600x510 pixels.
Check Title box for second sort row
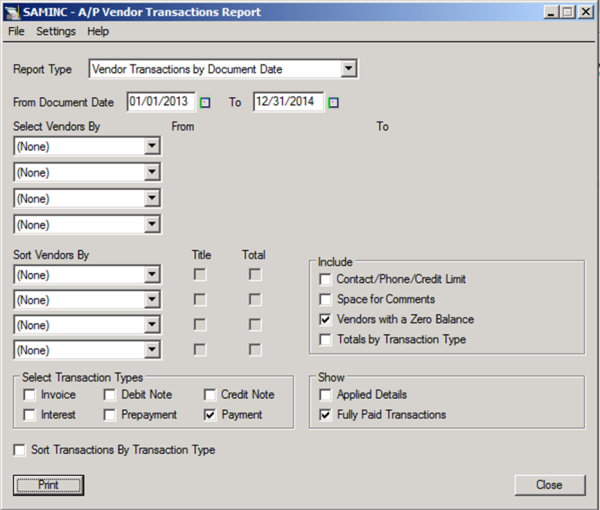[x=200, y=300]
